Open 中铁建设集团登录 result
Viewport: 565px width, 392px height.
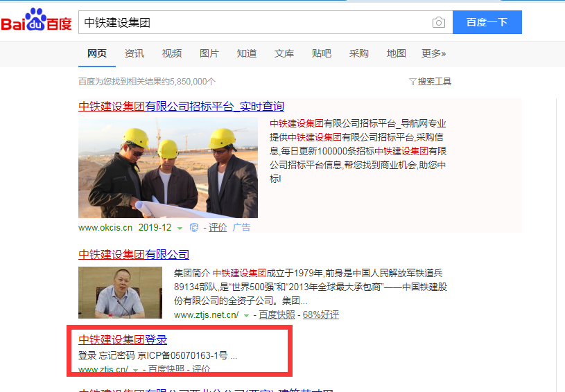[123, 339]
